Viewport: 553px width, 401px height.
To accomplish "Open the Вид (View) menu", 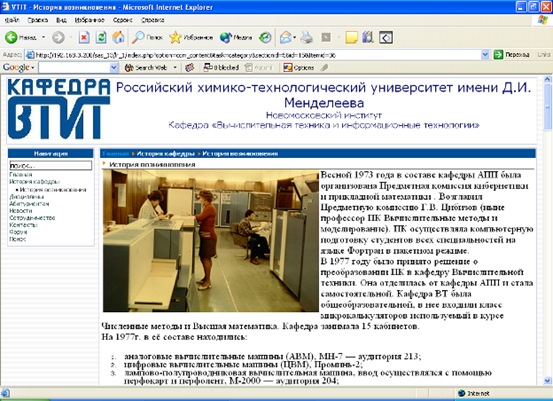I will click(61, 20).
